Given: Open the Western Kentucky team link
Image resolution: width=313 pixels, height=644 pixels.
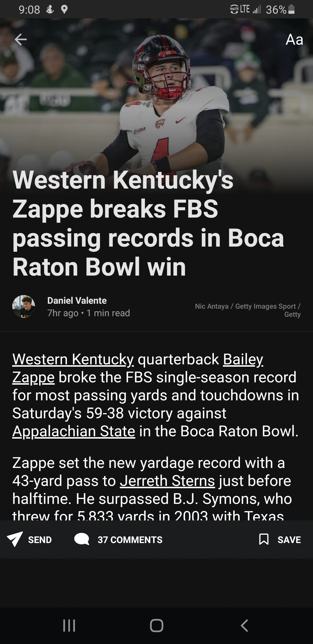Looking at the screenshot, I should [73, 359].
